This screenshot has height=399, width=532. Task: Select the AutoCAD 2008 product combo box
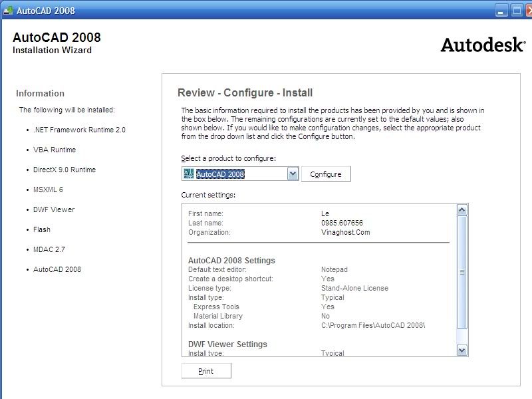240,174
